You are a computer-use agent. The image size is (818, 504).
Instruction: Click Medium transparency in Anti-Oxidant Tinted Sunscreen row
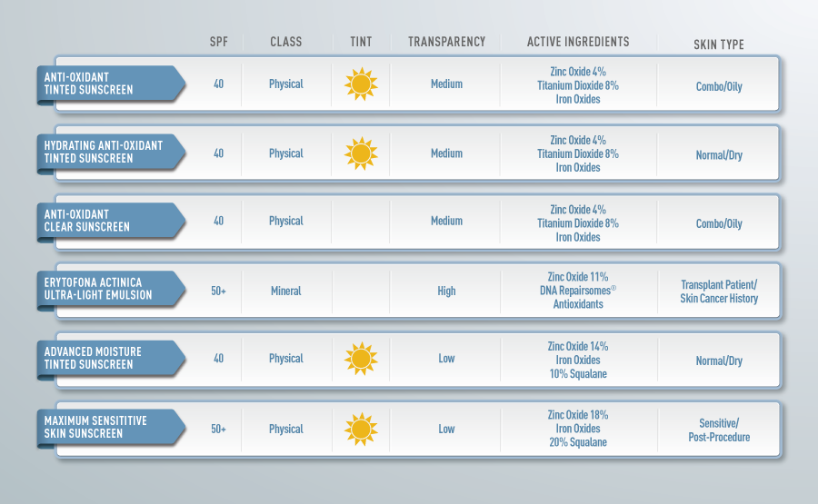[x=446, y=84]
